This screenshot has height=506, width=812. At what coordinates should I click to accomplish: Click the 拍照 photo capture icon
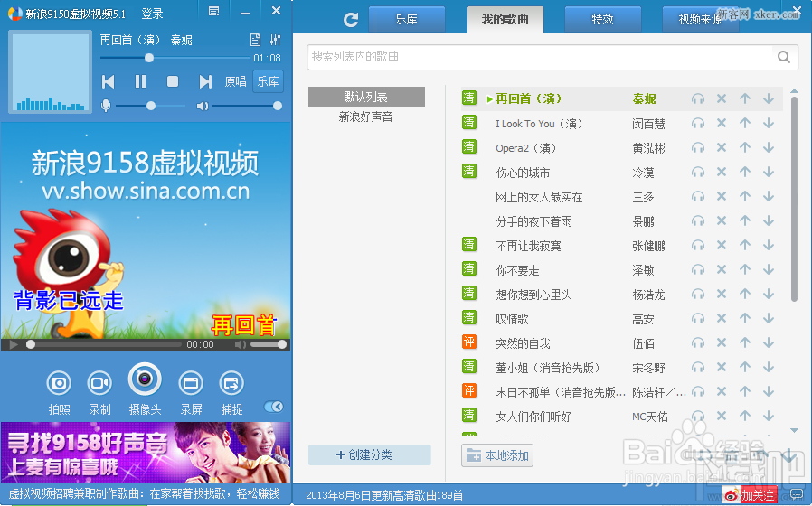(59, 383)
